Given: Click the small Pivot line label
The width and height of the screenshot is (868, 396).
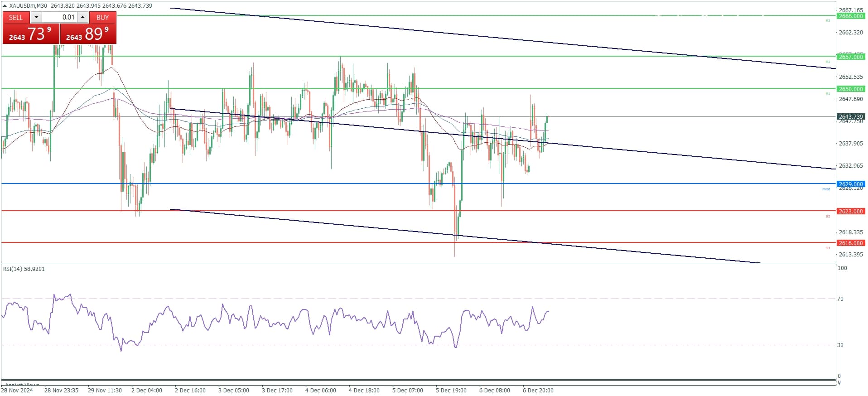Looking at the screenshot, I should coord(826,189).
